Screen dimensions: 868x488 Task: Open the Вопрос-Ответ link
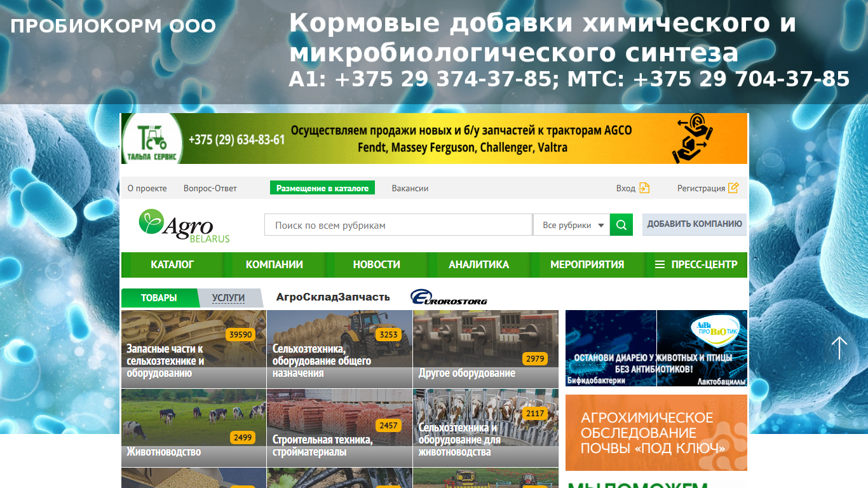coord(210,188)
